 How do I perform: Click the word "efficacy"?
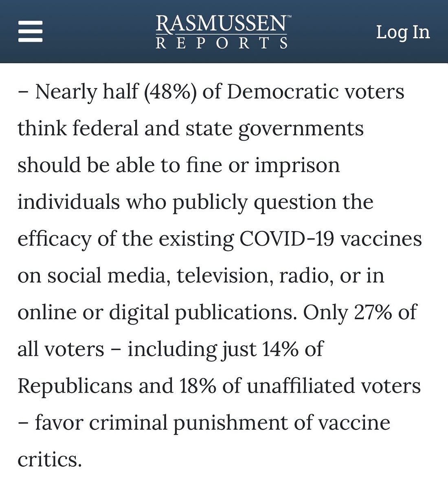tap(54, 239)
